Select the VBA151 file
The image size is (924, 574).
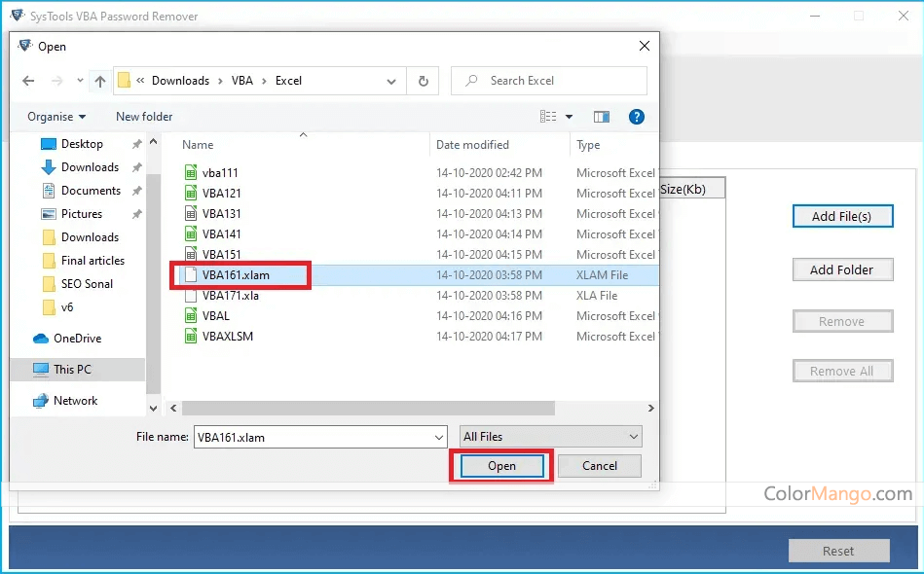click(221, 254)
